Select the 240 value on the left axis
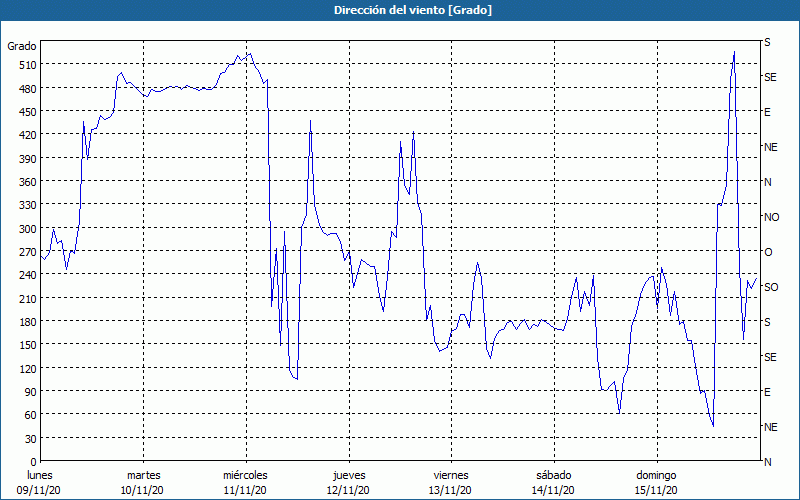 (x=27, y=275)
